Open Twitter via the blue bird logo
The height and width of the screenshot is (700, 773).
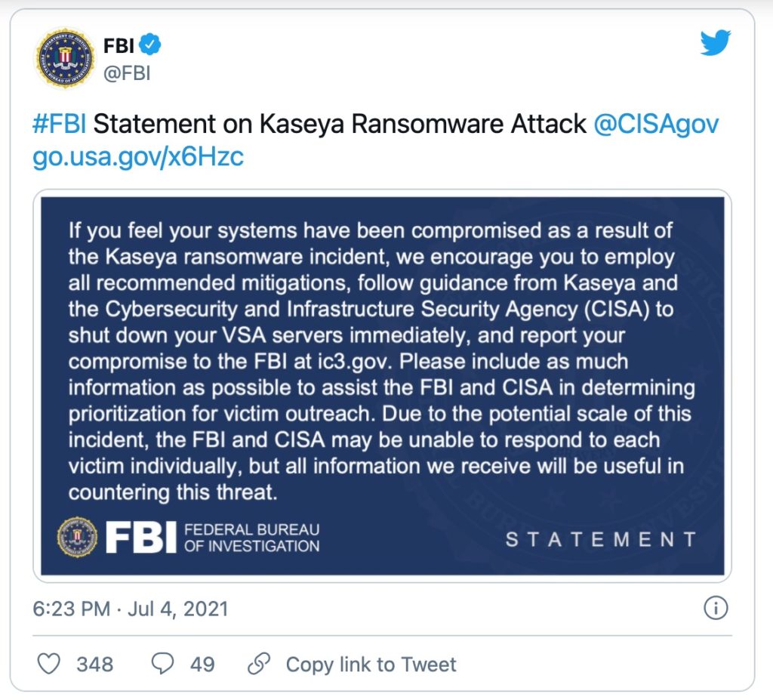point(715,43)
